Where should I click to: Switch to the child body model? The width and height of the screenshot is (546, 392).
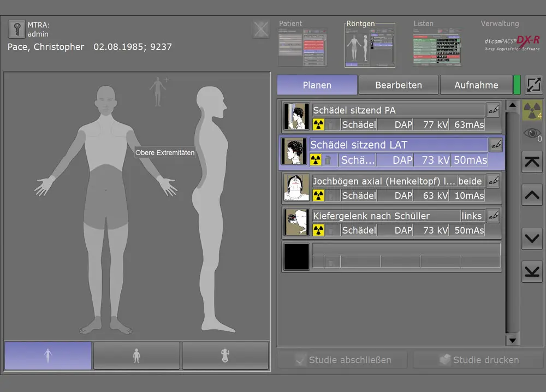[x=136, y=356]
